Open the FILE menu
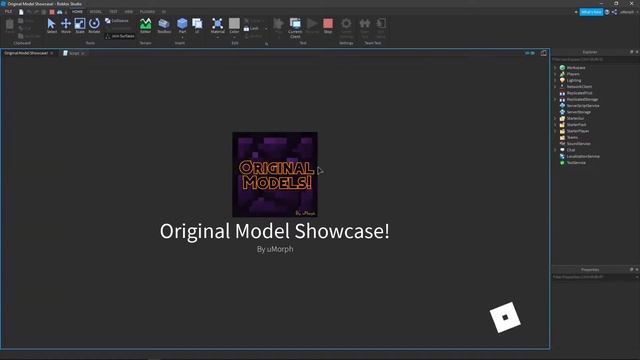This screenshot has height=360, width=640. 8,12
